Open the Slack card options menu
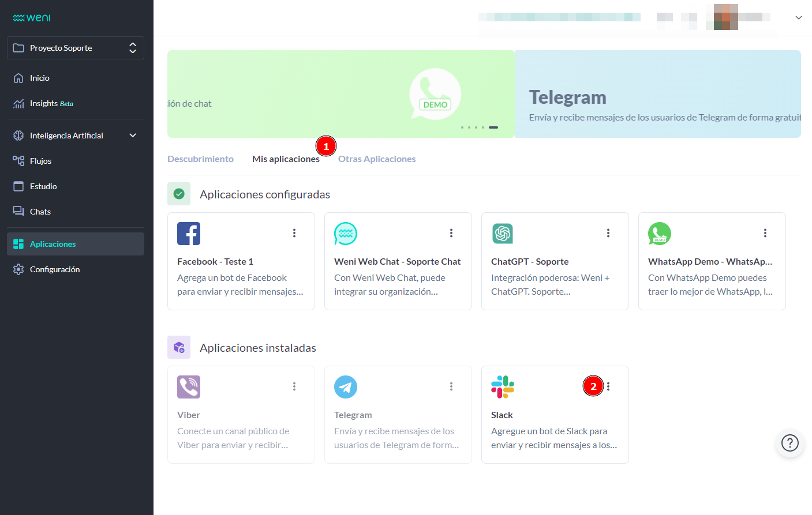This screenshot has width=812, height=515. pyautogui.click(x=608, y=386)
